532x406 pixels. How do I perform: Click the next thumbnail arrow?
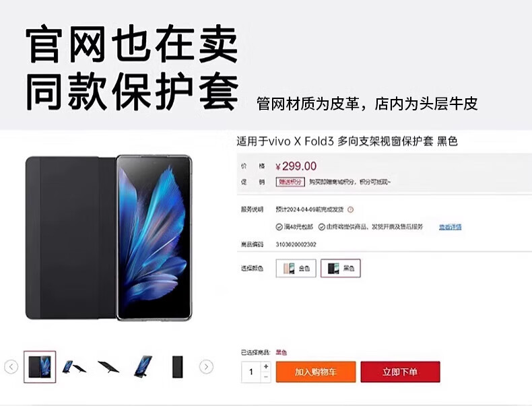(x=206, y=367)
